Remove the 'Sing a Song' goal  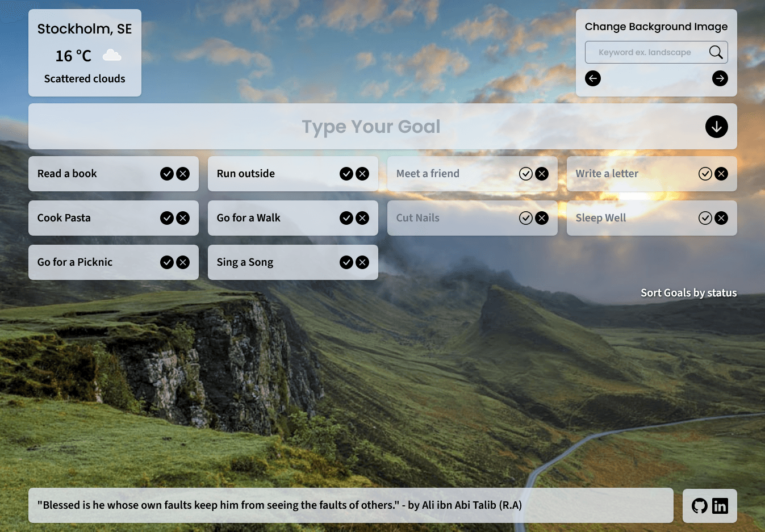[x=362, y=262]
